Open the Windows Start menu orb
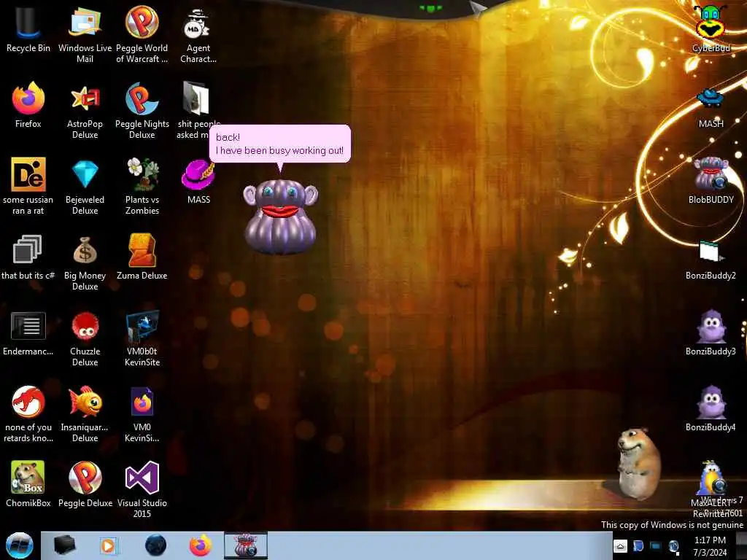 coord(19,545)
